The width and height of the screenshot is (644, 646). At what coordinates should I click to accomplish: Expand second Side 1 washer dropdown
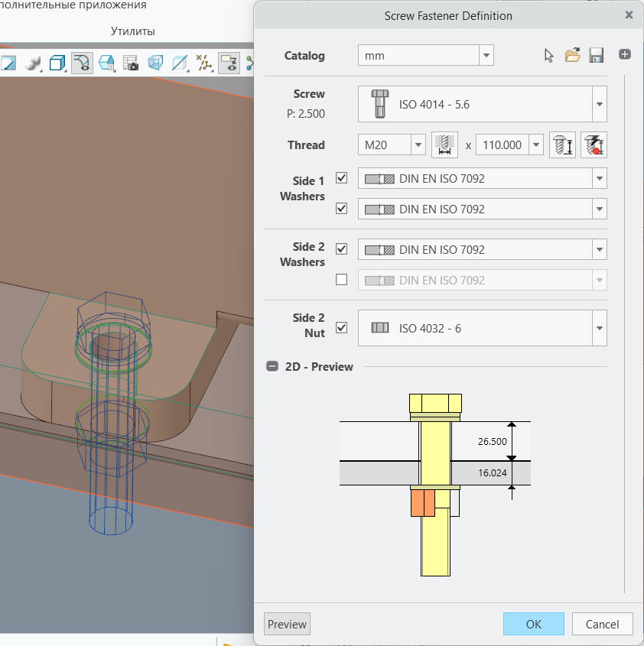(600, 209)
